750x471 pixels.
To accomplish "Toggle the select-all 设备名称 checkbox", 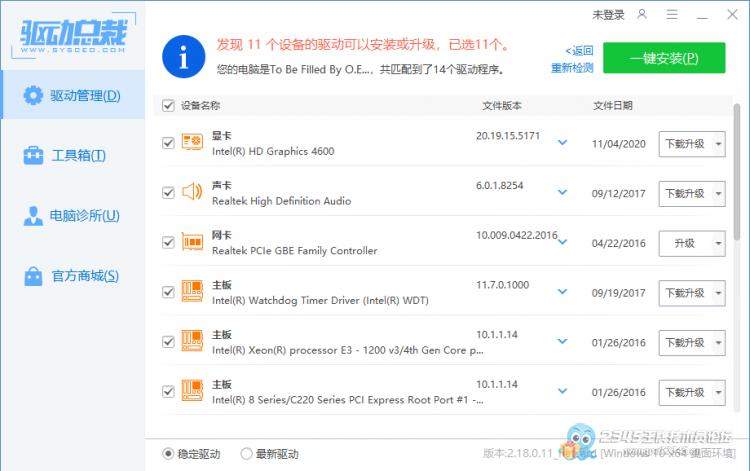I will (x=168, y=105).
